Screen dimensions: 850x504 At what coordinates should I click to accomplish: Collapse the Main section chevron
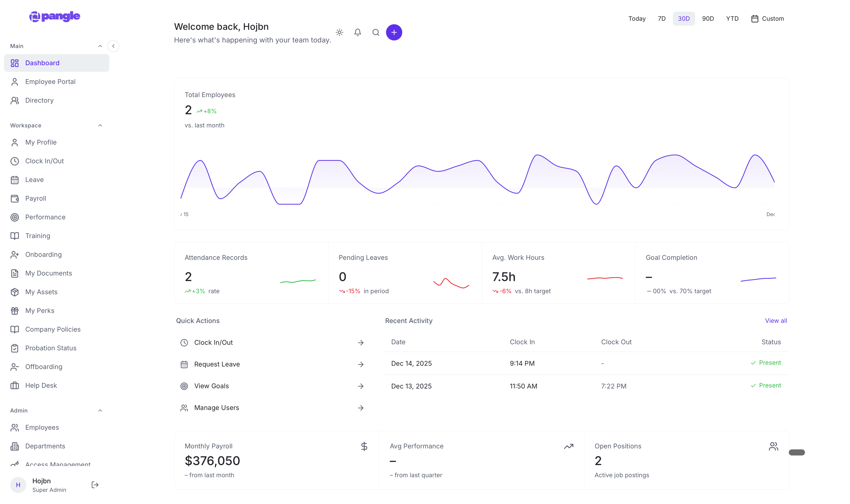(100, 46)
